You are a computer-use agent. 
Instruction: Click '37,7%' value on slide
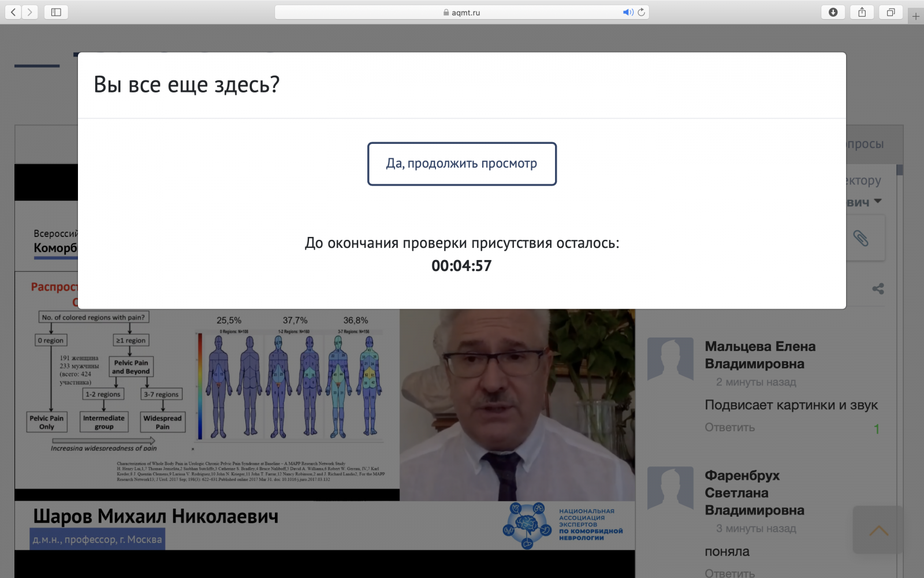pos(295,320)
